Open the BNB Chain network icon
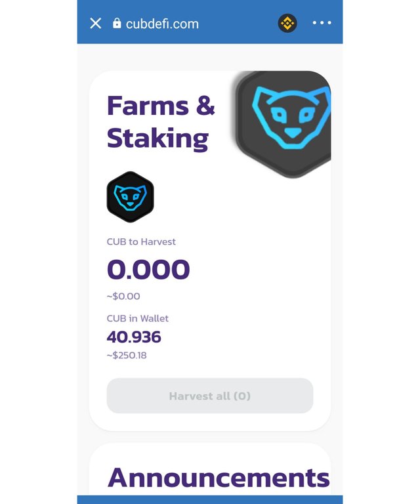The image size is (420, 504). click(x=287, y=24)
